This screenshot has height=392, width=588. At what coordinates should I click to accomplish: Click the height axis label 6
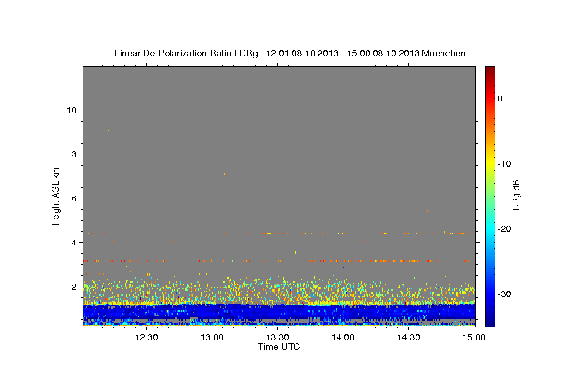(x=74, y=198)
